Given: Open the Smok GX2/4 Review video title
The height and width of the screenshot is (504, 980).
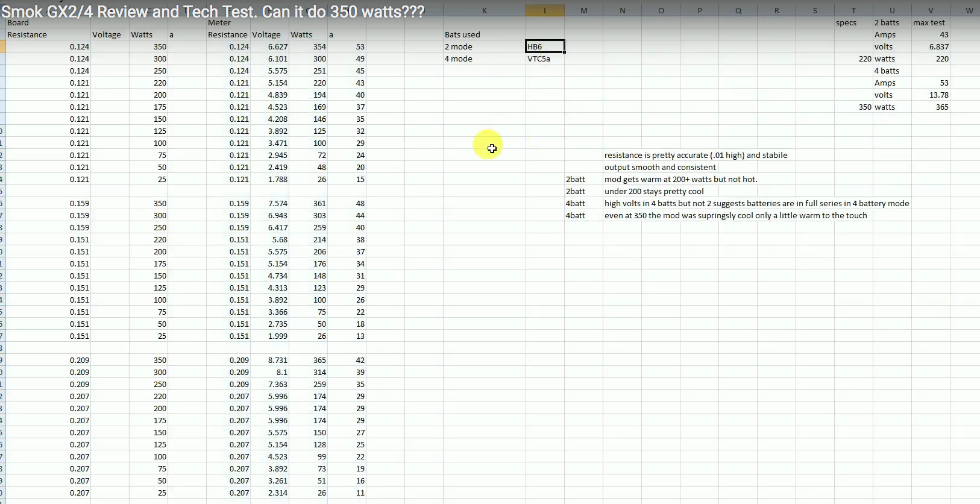Looking at the screenshot, I should pyautogui.click(x=213, y=11).
